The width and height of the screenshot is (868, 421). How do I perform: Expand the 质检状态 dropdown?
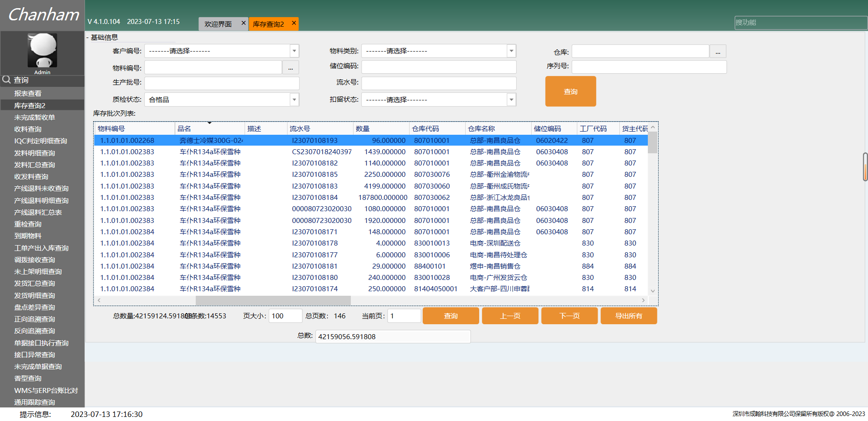294,99
